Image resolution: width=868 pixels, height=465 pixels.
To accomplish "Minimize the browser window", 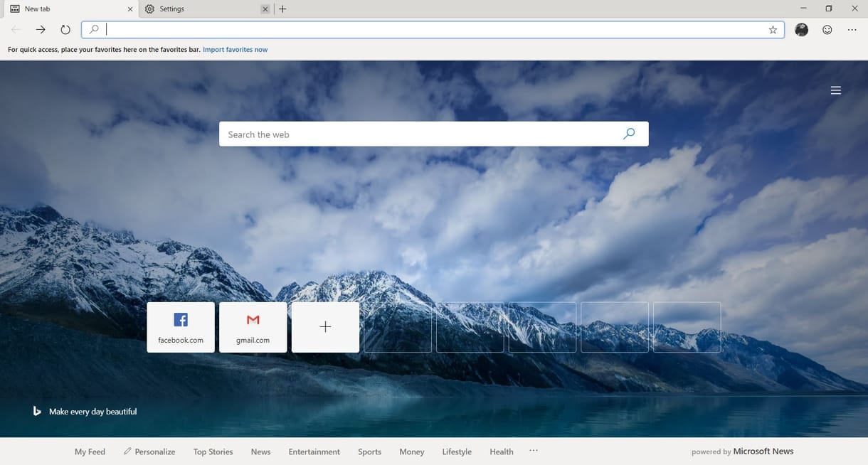I will point(803,9).
